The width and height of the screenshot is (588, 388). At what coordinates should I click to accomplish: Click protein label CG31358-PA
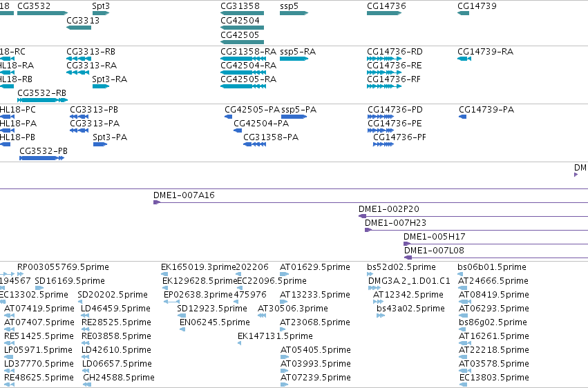click(x=271, y=137)
